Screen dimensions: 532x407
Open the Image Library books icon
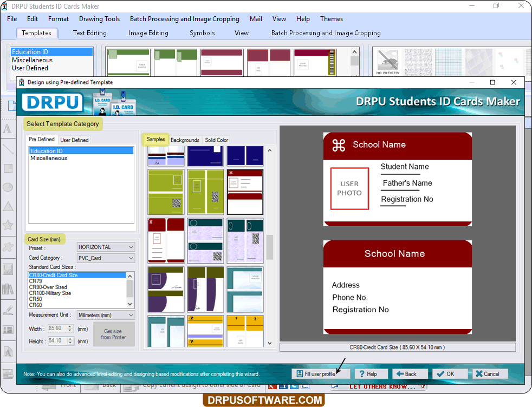(8, 289)
